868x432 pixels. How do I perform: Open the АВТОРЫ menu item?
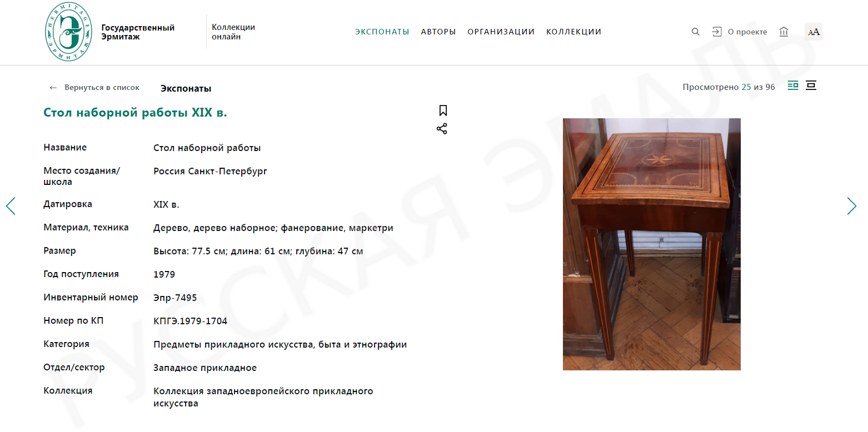point(438,32)
